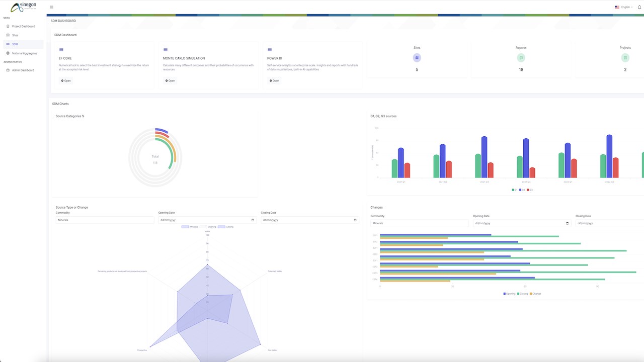Click the green arc in donut chart

coord(171,153)
